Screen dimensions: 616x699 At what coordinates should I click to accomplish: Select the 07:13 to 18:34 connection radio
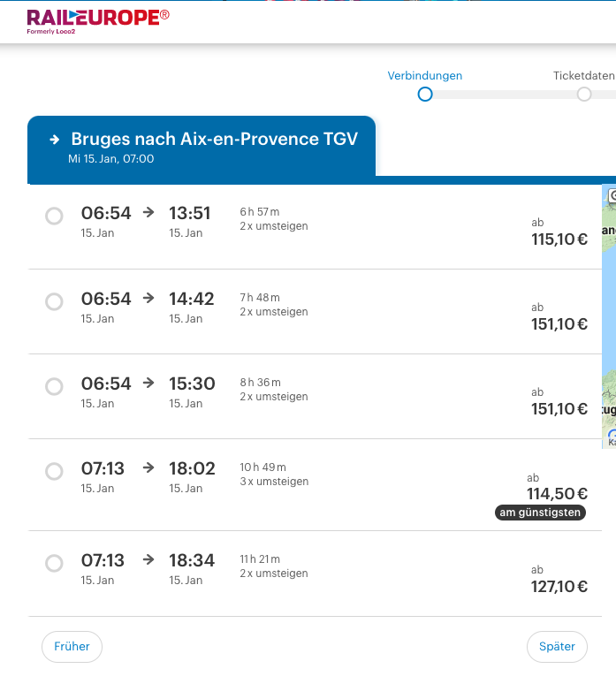[x=54, y=563]
